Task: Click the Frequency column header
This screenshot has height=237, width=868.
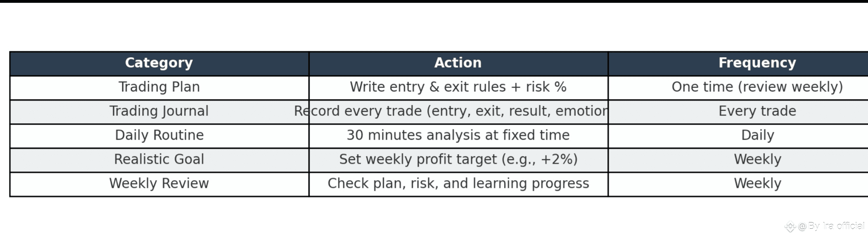Action: pyautogui.click(x=738, y=63)
